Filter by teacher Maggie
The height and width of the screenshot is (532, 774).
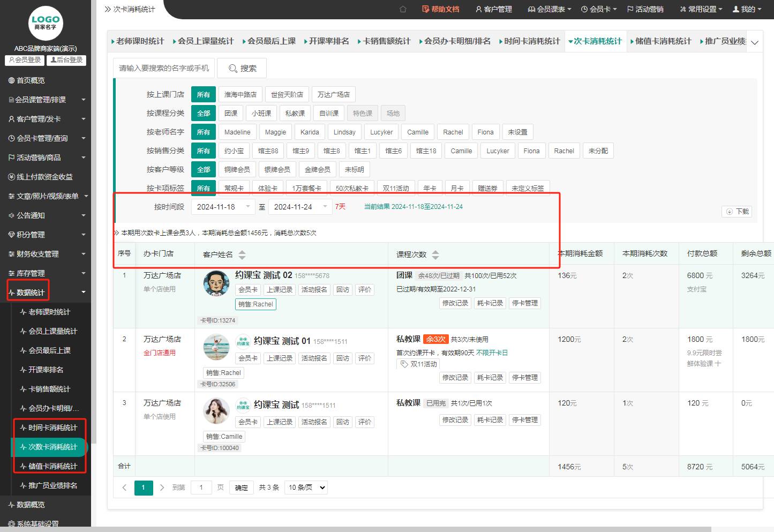[275, 132]
